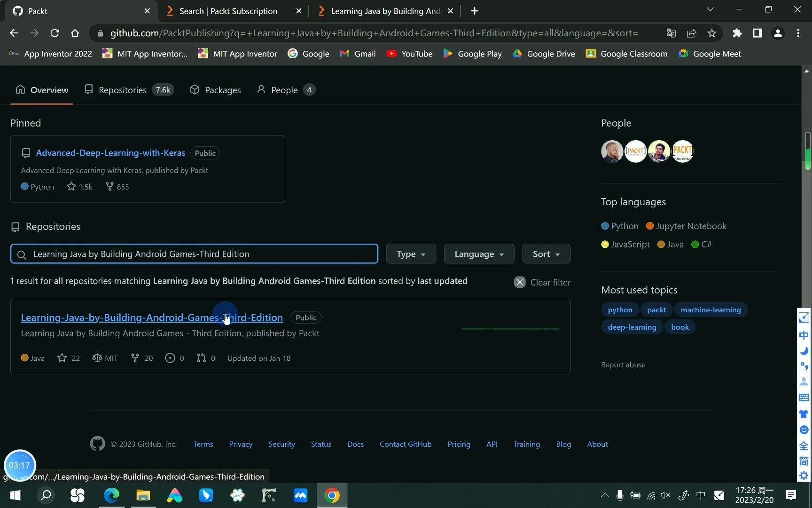
Task: View 853 forks of pinned repository
Action: coord(117,187)
